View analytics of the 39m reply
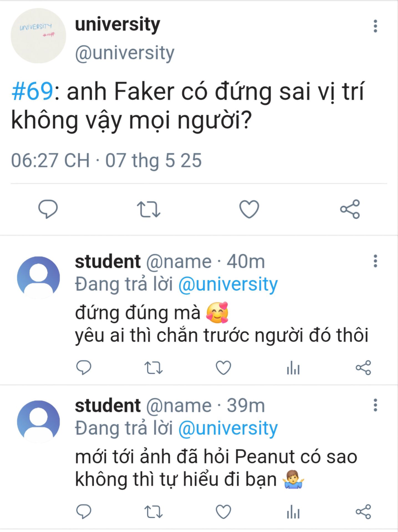Image resolution: width=398 pixels, height=532 pixels. coord(293,511)
